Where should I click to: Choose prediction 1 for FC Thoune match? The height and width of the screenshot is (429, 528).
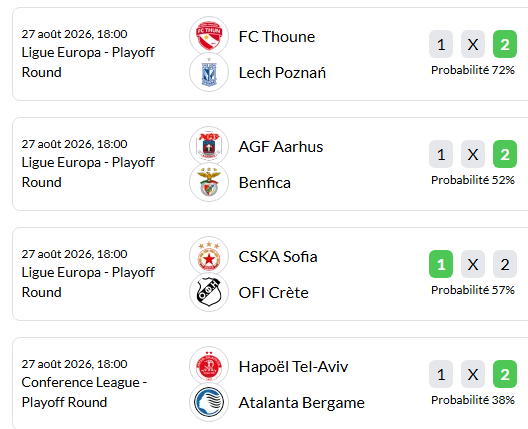click(441, 44)
